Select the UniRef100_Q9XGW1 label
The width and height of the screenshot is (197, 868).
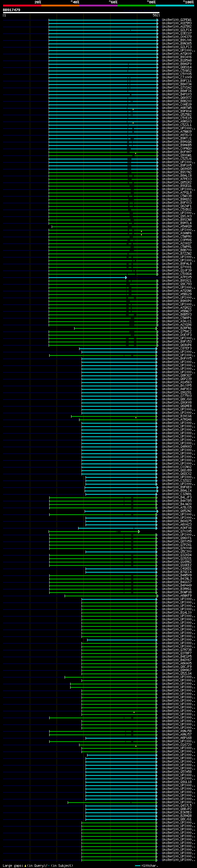[x=177, y=155]
